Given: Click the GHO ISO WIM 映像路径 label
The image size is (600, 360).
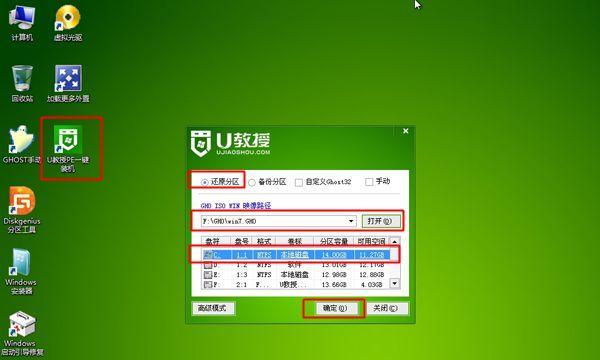Looking at the screenshot, I should pos(236,205).
